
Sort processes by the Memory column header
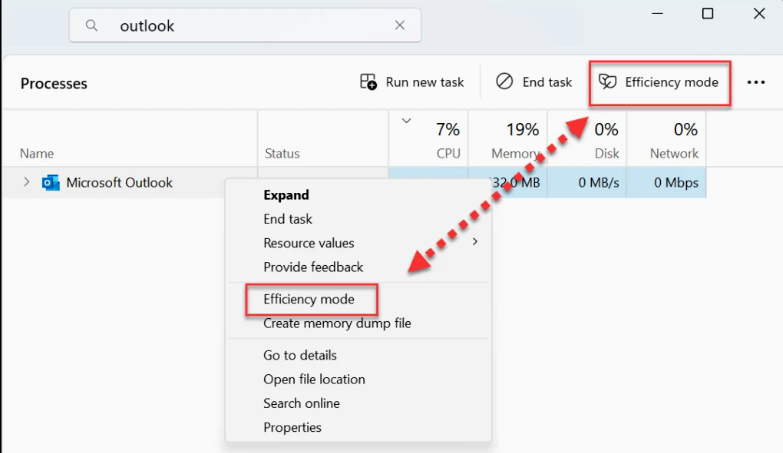507,140
